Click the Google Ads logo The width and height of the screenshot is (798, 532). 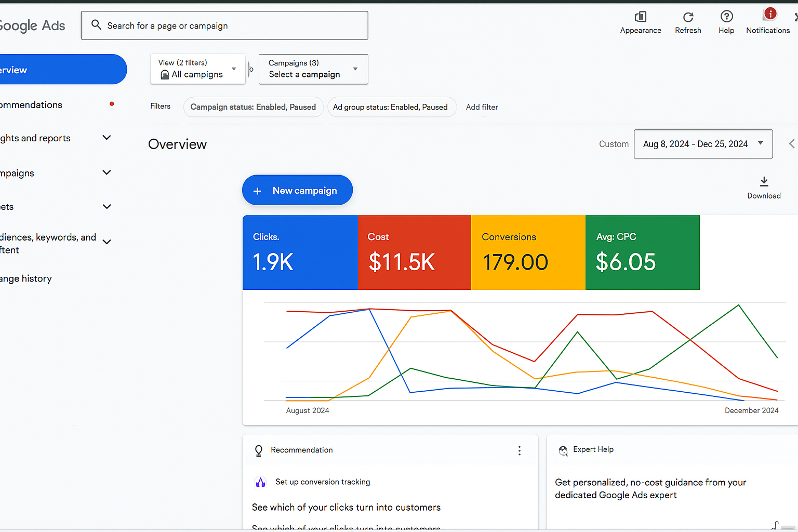pos(33,25)
